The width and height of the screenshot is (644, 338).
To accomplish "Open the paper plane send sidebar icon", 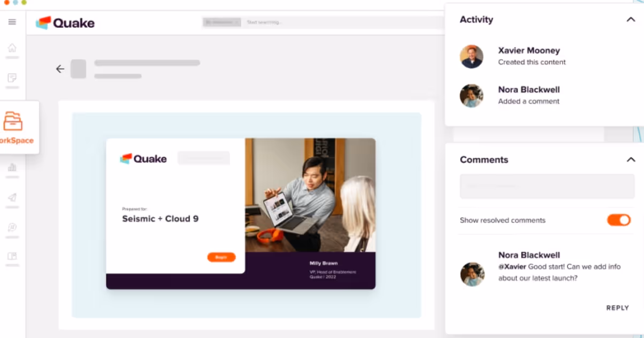I will pos(12,197).
